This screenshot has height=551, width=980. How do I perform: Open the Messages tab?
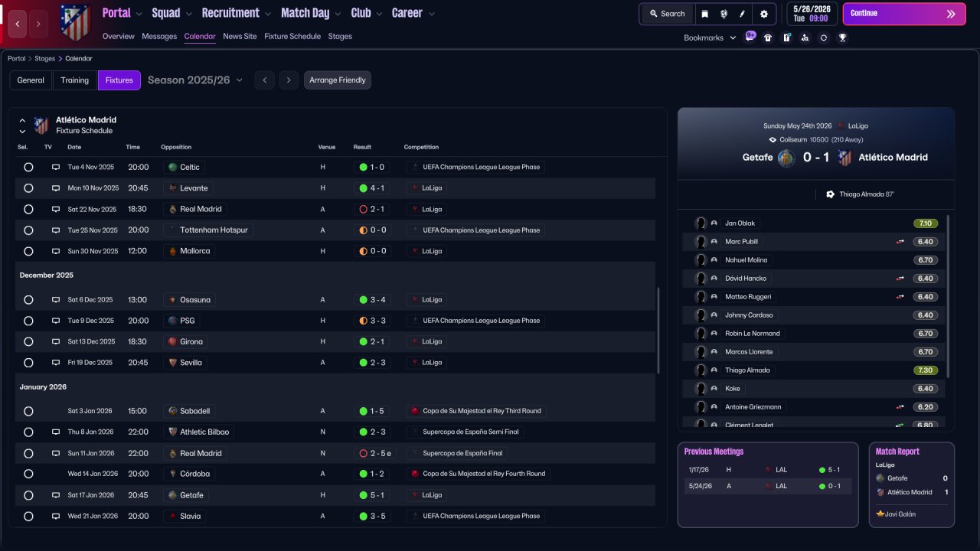point(159,37)
